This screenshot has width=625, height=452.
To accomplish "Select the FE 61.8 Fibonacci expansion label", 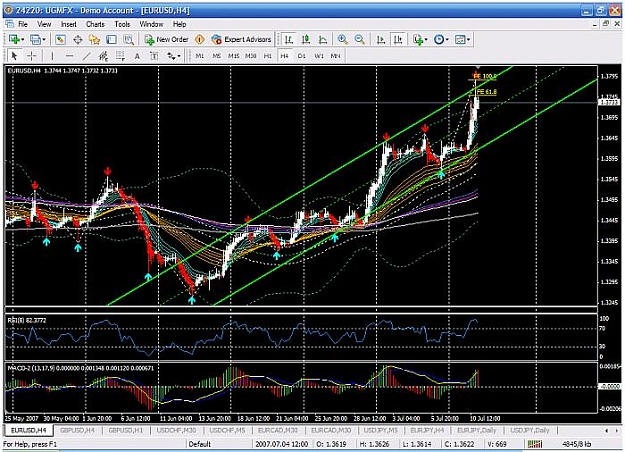I will tap(487, 92).
